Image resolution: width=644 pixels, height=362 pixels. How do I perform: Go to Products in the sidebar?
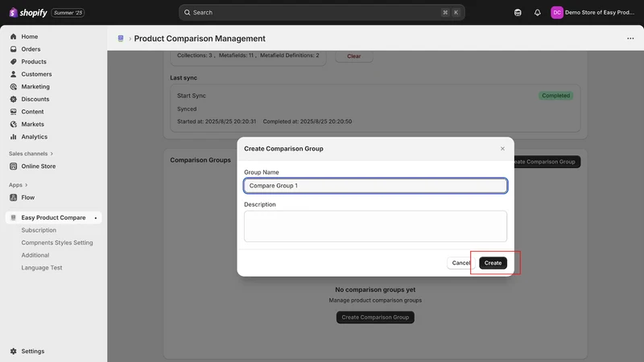click(34, 62)
